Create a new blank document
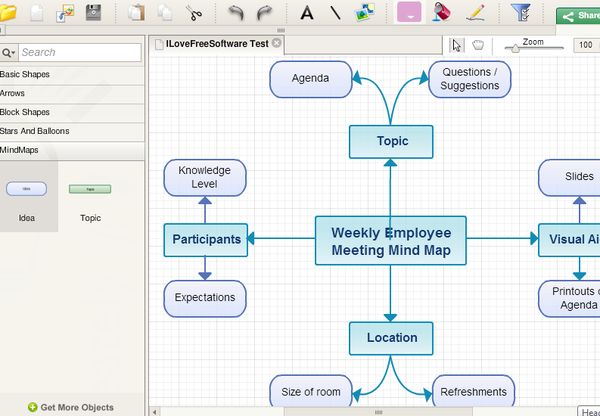 pyautogui.click(x=37, y=13)
